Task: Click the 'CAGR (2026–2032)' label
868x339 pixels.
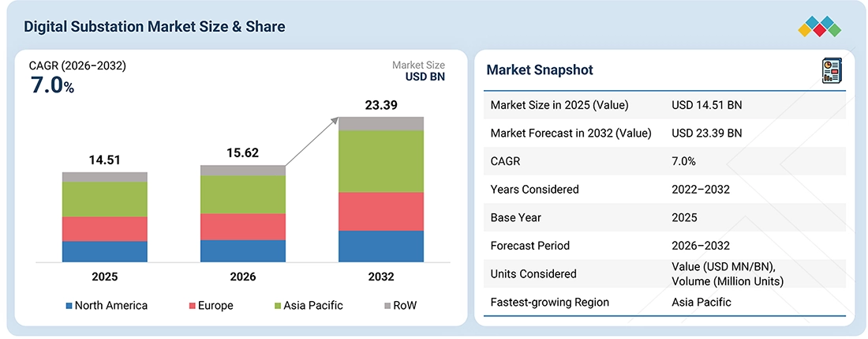Action: [x=77, y=66]
